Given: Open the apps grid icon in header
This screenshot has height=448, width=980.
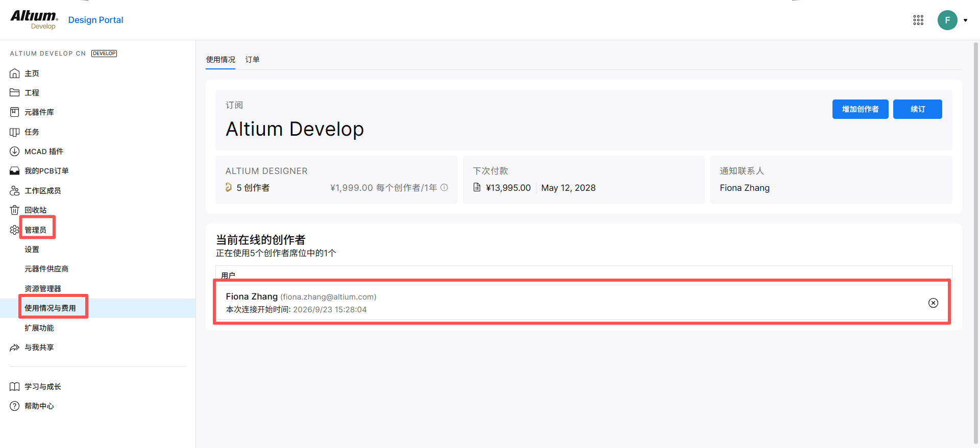Looking at the screenshot, I should pos(918,20).
